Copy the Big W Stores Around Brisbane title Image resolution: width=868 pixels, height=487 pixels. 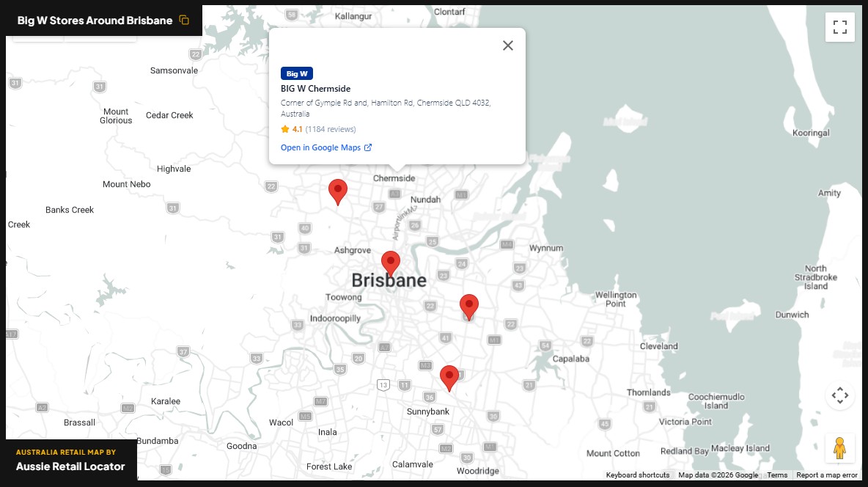pyautogui.click(x=184, y=21)
